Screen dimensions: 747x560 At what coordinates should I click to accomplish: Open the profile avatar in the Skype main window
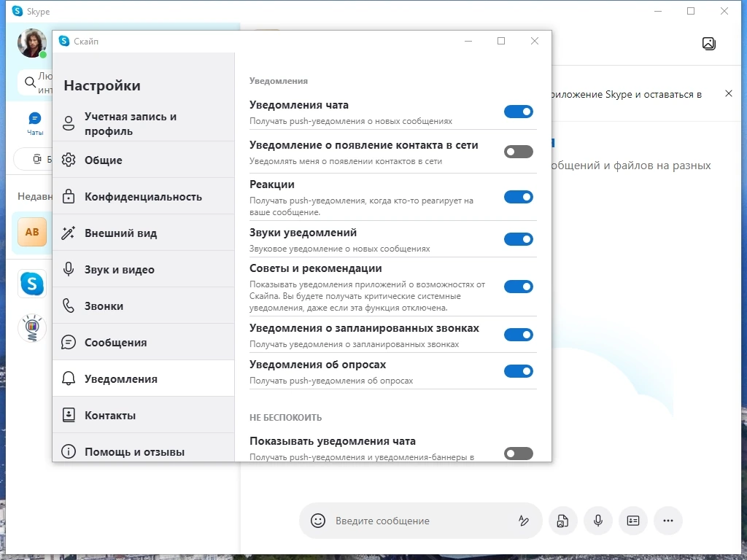[x=32, y=43]
